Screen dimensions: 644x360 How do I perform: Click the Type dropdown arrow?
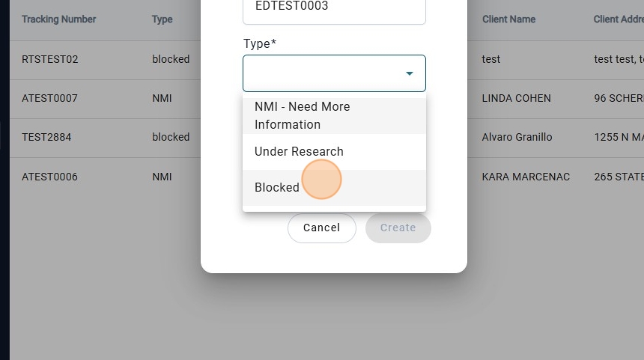point(410,73)
